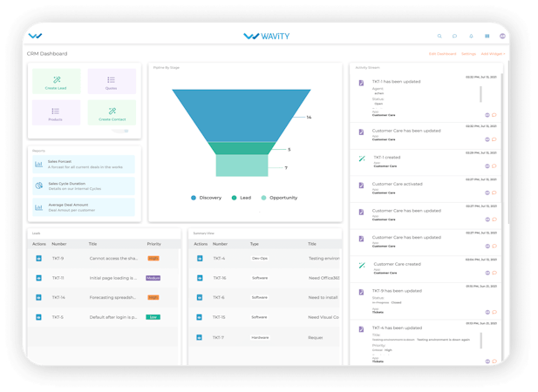Image resolution: width=538 pixels, height=392 pixels.
Task: Click comment icon on 'TKT-9 has been updated' entry
Action: pos(494,312)
